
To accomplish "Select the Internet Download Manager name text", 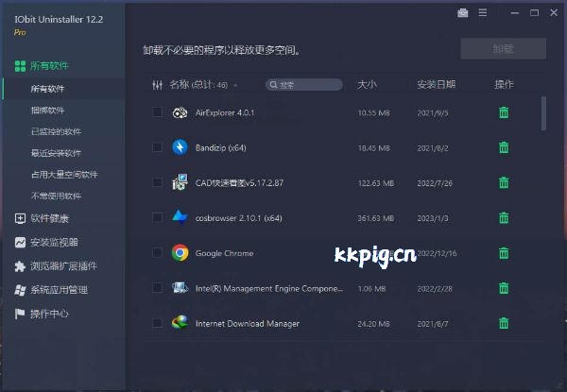I will pyautogui.click(x=248, y=324).
